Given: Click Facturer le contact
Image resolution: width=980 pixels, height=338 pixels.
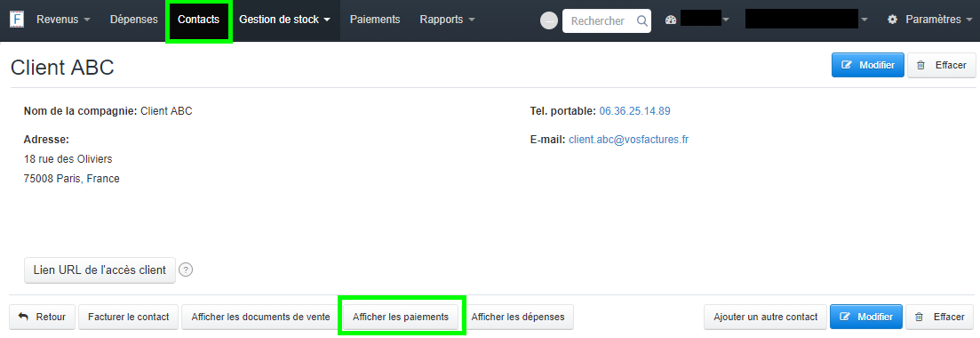Looking at the screenshot, I should point(129,317).
